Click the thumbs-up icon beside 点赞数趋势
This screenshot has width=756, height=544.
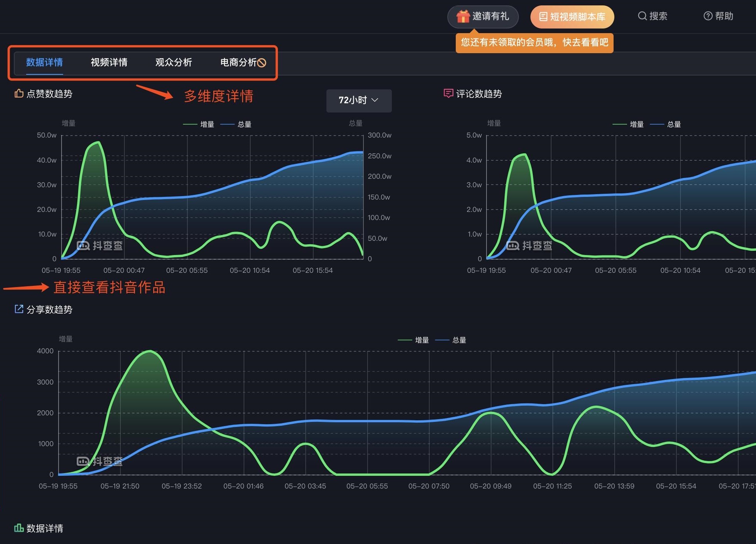19,94
